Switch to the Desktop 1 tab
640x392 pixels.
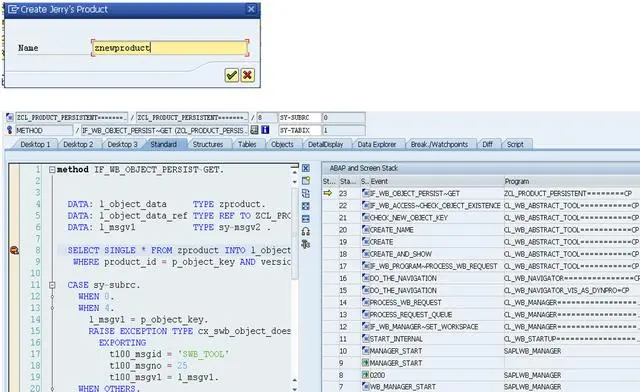(x=35, y=144)
